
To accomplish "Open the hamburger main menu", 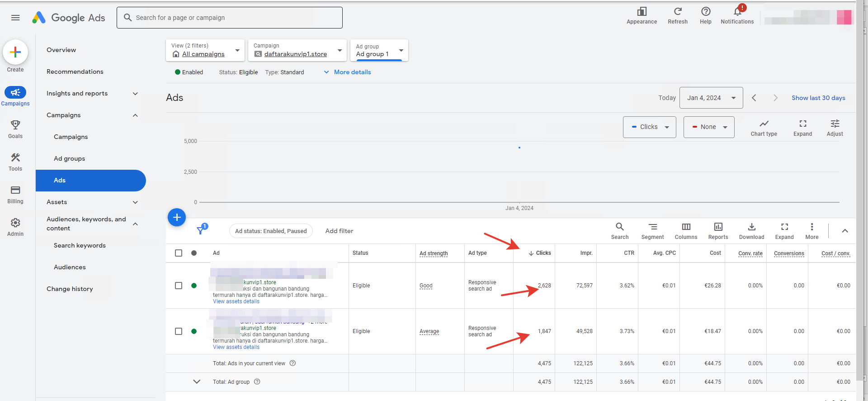I will coord(15,18).
